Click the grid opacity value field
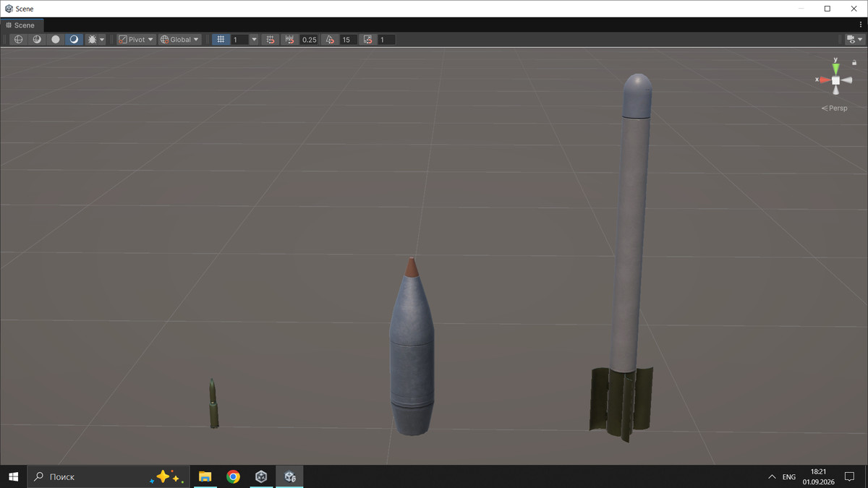This screenshot has height=488, width=868. click(239, 40)
